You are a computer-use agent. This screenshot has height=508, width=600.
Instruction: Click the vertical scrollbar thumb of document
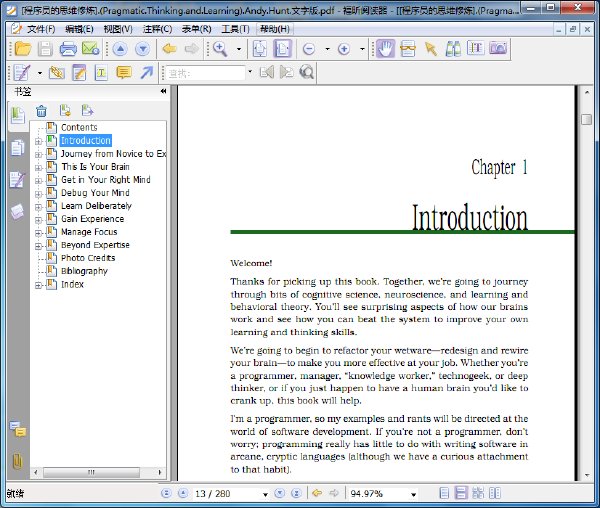tap(586, 119)
